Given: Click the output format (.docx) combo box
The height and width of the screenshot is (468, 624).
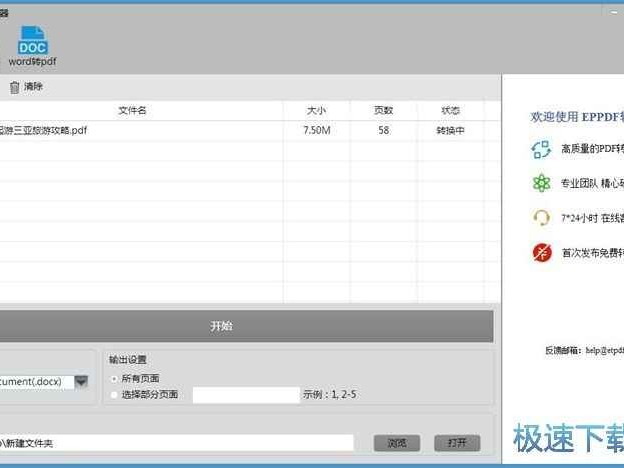Looking at the screenshot, I should pyautogui.click(x=38, y=381).
